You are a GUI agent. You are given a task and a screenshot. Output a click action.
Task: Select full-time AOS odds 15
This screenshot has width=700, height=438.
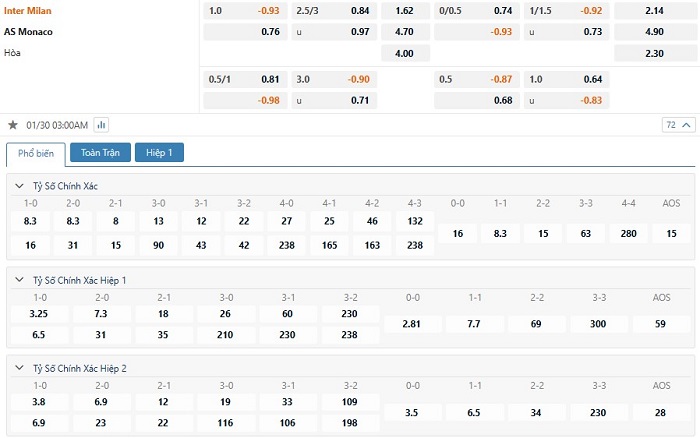[671, 234]
